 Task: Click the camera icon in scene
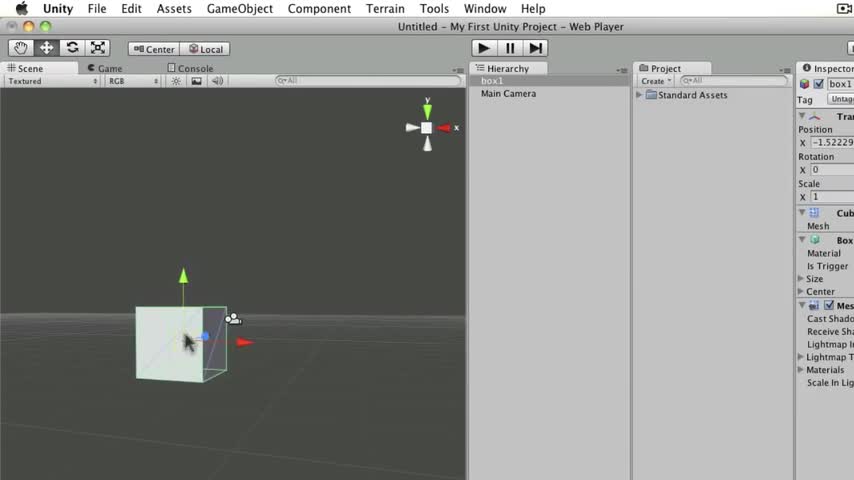click(234, 318)
